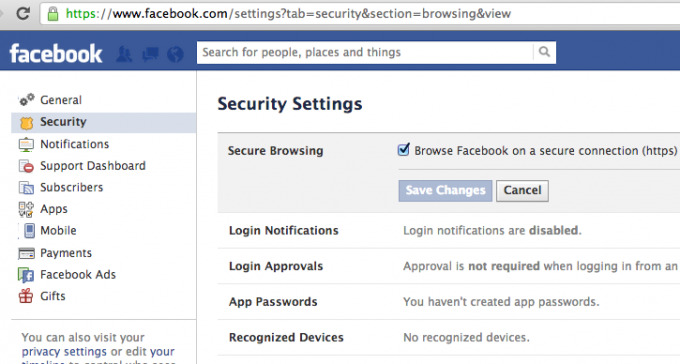Viewport: 680px width, 364px height.
Task: Focus the Search for people, places field
Action: click(365, 52)
